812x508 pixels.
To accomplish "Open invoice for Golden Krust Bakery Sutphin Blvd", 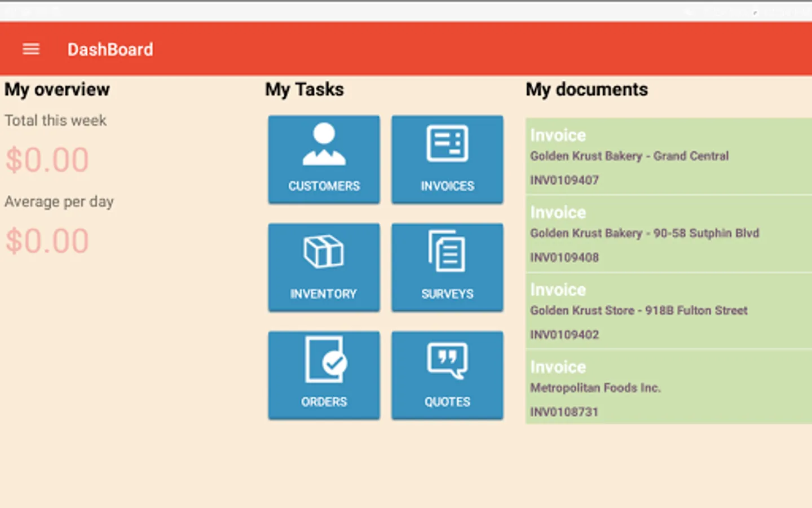I will pyautogui.click(x=669, y=234).
